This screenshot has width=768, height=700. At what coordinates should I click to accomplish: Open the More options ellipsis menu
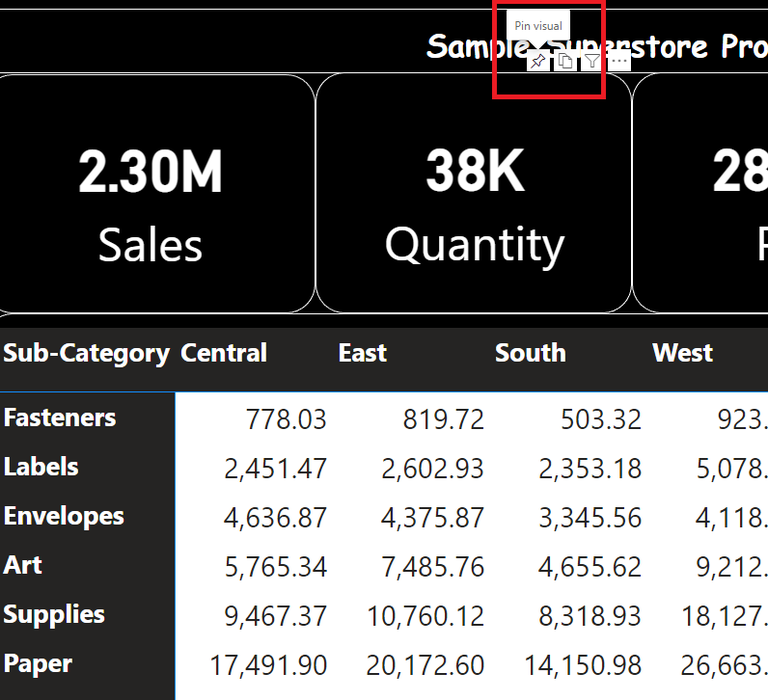pyautogui.click(x=619, y=62)
